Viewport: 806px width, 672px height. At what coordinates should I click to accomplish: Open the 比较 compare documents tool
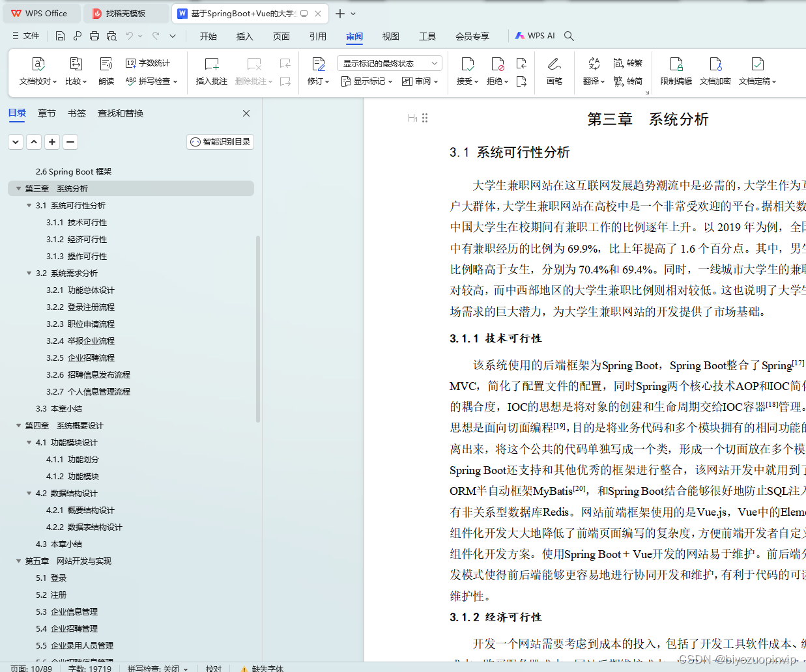[76, 72]
